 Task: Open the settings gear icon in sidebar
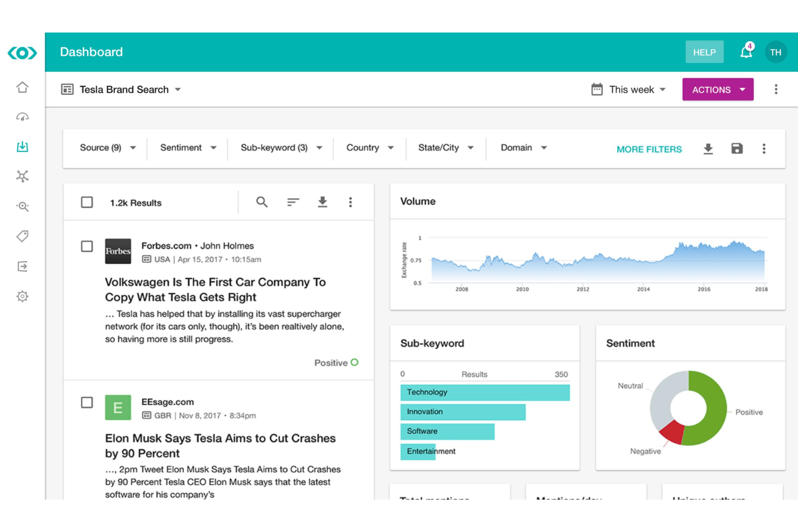[22, 296]
